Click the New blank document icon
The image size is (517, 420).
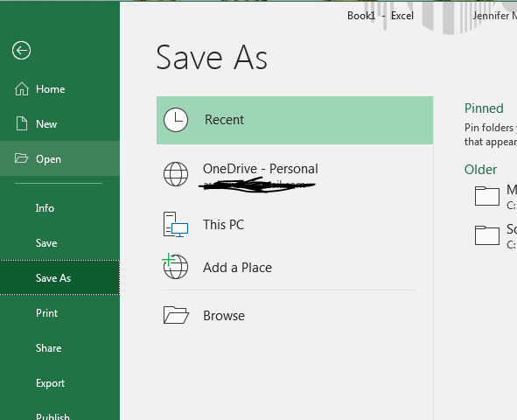pos(22,123)
